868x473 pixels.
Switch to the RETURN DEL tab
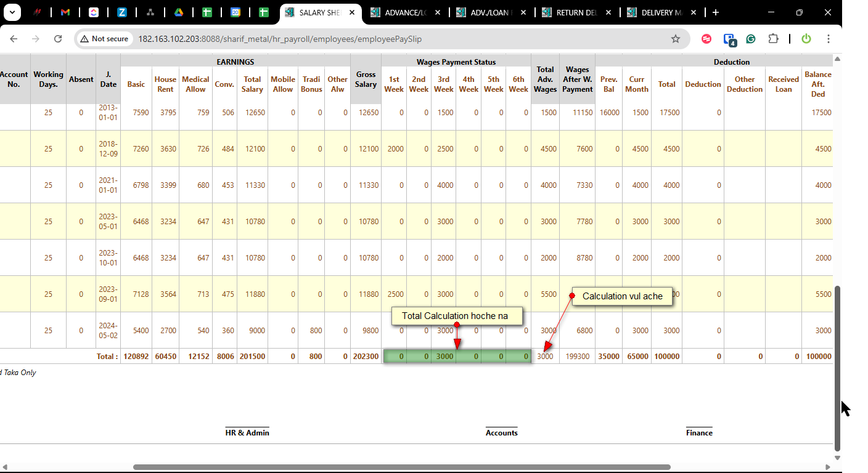(577, 12)
